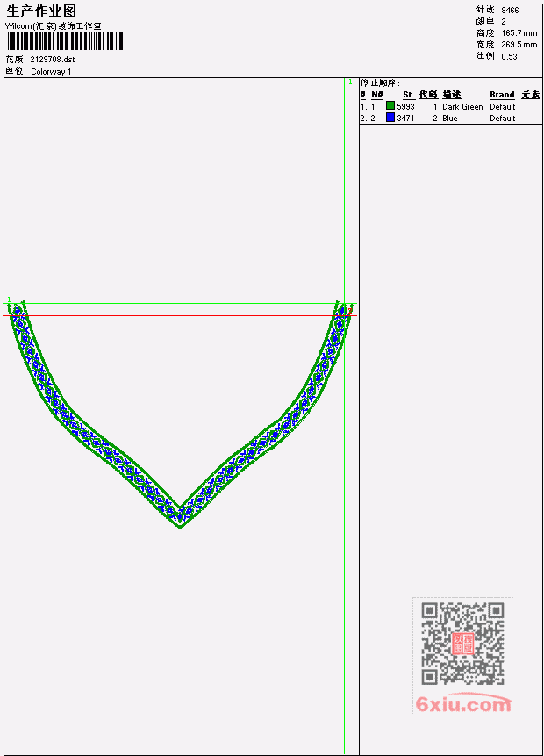Click the Brand column header

(x=502, y=95)
